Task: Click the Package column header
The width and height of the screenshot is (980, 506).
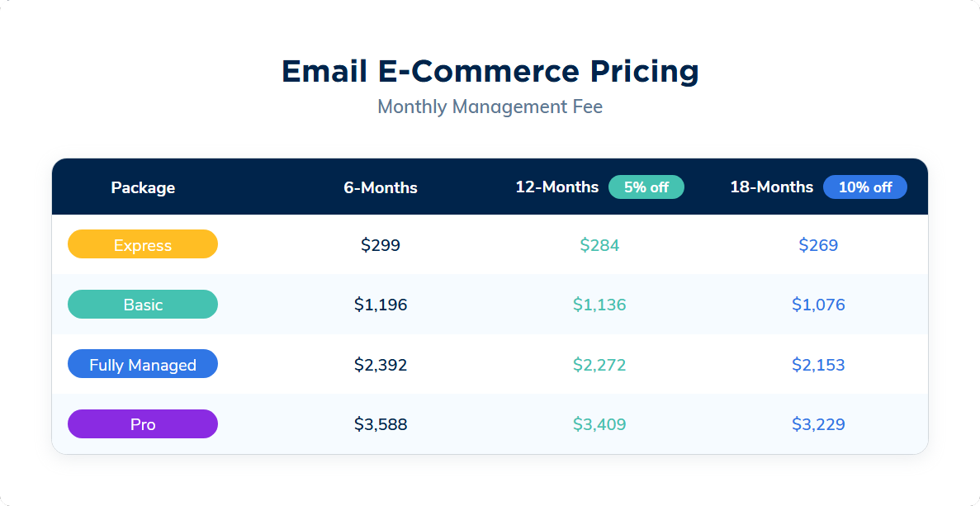Action: [143, 187]
